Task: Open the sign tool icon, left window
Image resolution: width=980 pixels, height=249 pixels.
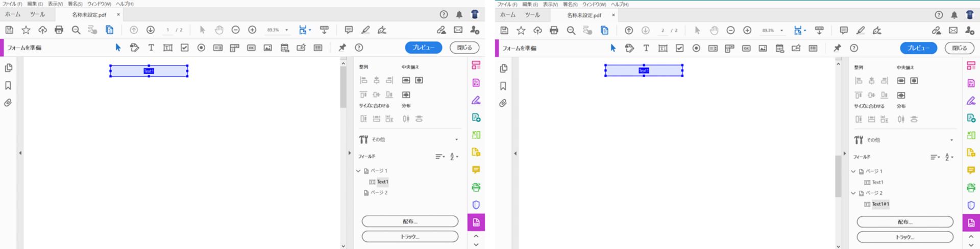Action: pos(382,30)
